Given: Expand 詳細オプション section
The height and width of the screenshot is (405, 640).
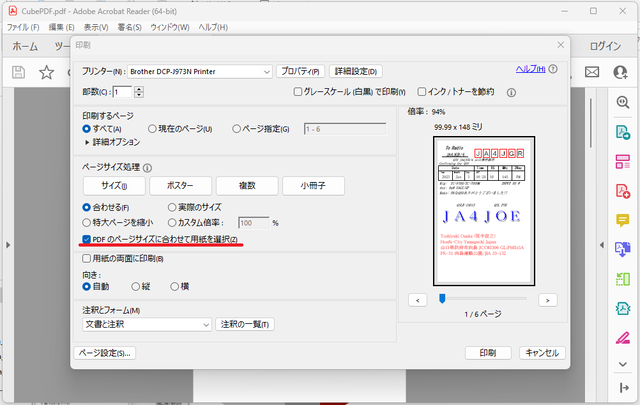Looking at the screenshot, I should pos(112,142).
